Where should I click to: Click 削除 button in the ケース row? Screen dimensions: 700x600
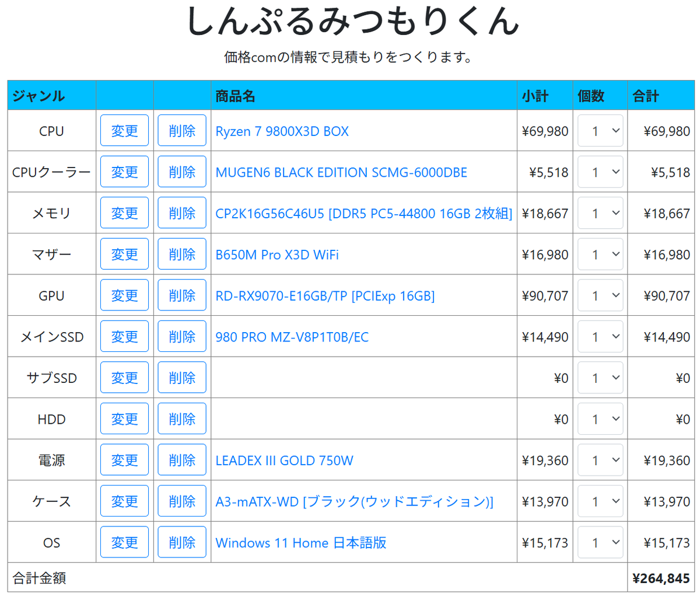point(181,501)
